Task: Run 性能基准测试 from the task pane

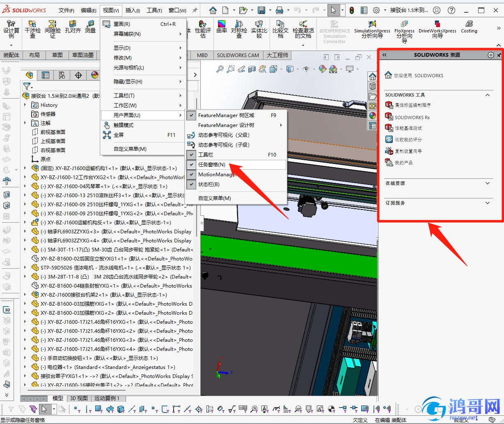Action: (408, 128)
